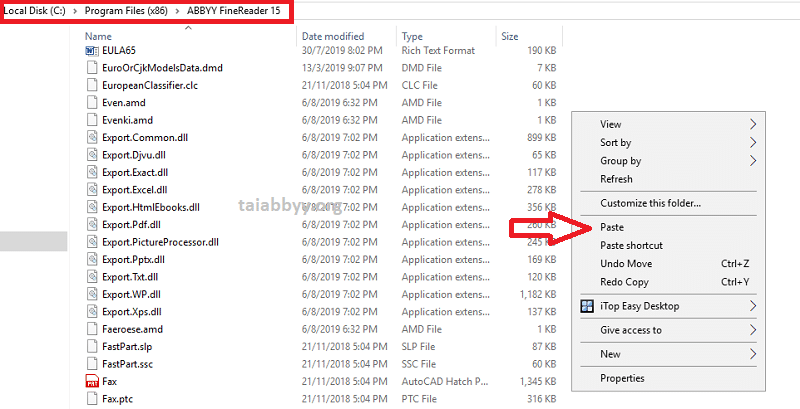
Task: Select Redo Copy in context menu
Action: point(624,282)
